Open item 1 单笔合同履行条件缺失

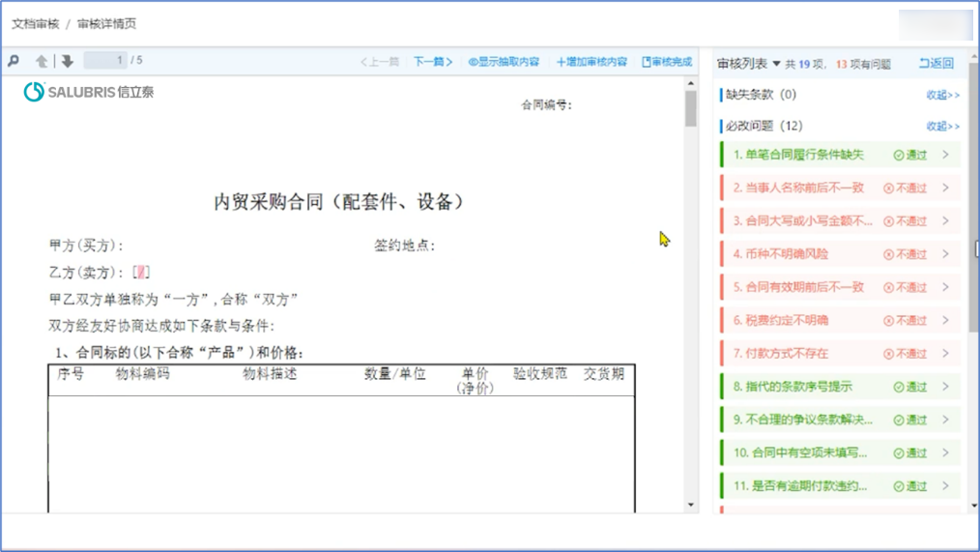[840, 155]
